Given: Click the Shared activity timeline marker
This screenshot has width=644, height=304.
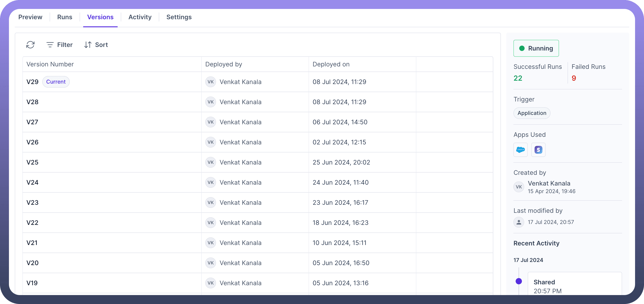Looking at the screenshot, I should [519, 281].
